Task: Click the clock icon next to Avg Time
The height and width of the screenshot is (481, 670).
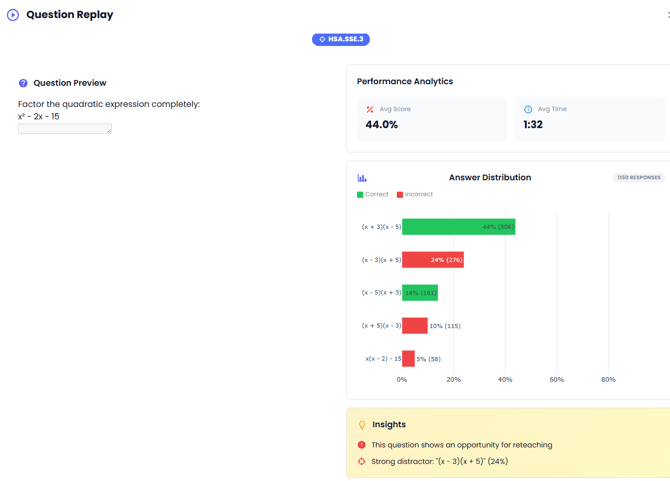Action: 528,109
